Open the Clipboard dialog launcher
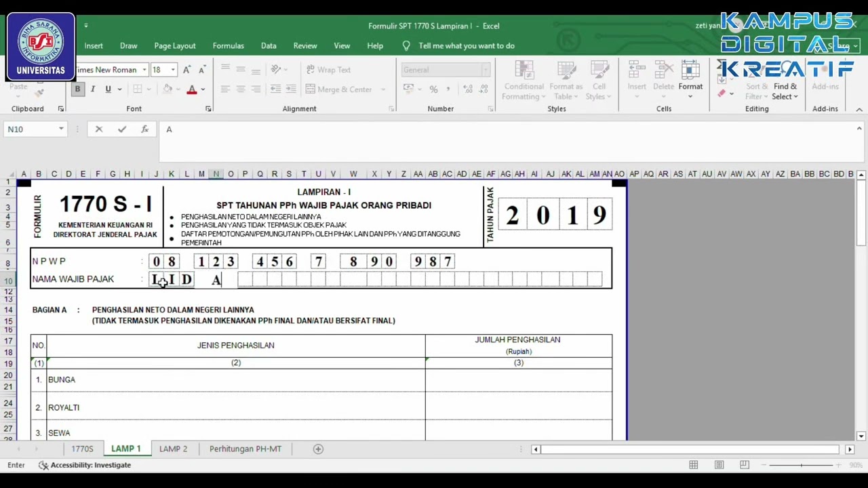Viewport: 868px width, 488px height. 61,109
